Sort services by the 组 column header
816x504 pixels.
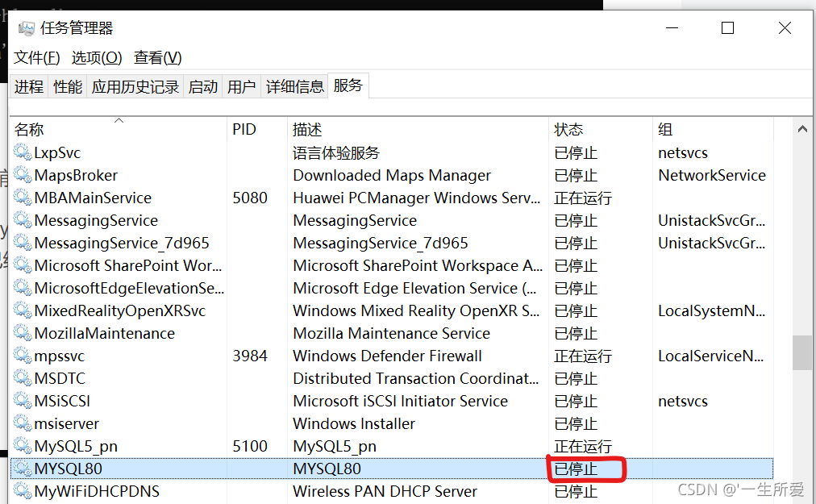coord(713,129)
